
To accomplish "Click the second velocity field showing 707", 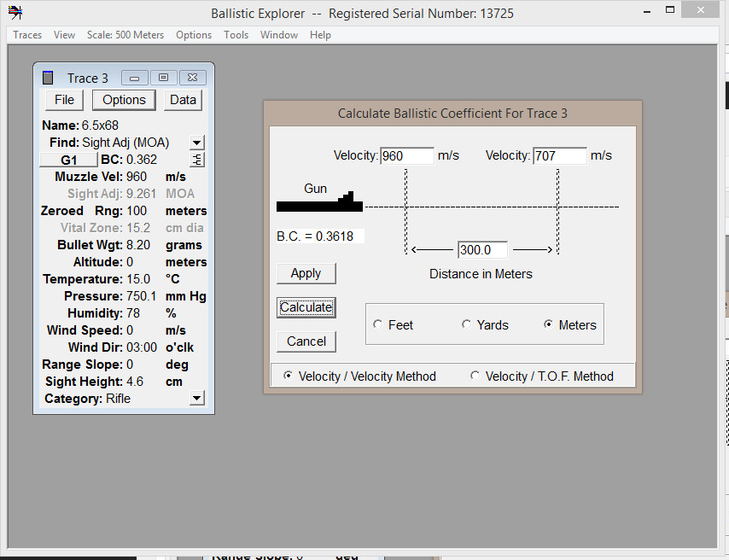I will tap(560, 156).
